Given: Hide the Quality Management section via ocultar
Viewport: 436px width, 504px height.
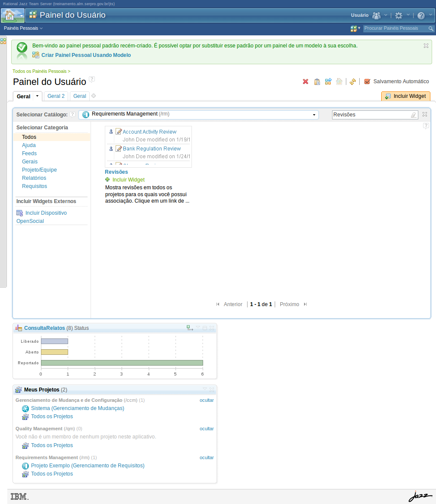Looking at the screenshot, I should [207, 429].
